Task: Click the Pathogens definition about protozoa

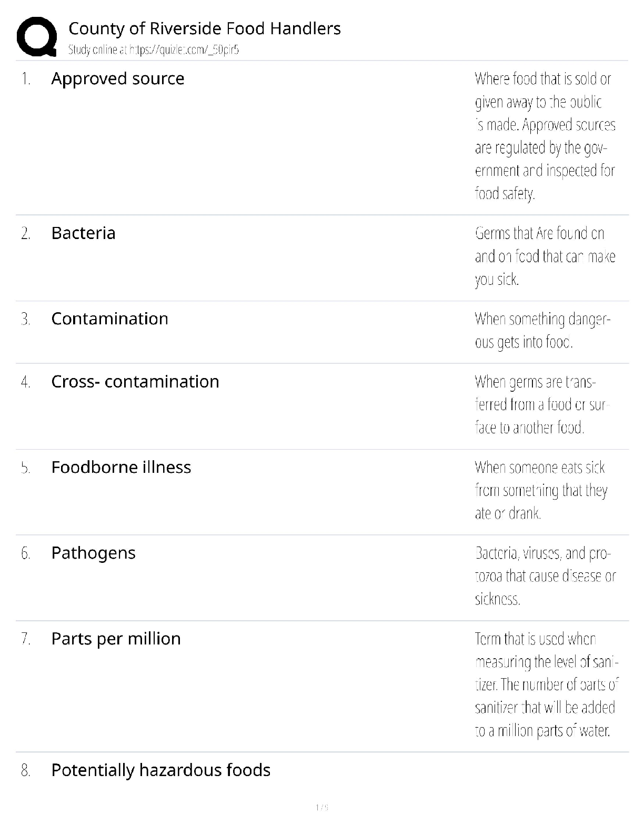Action: click(x=545, y=576)
